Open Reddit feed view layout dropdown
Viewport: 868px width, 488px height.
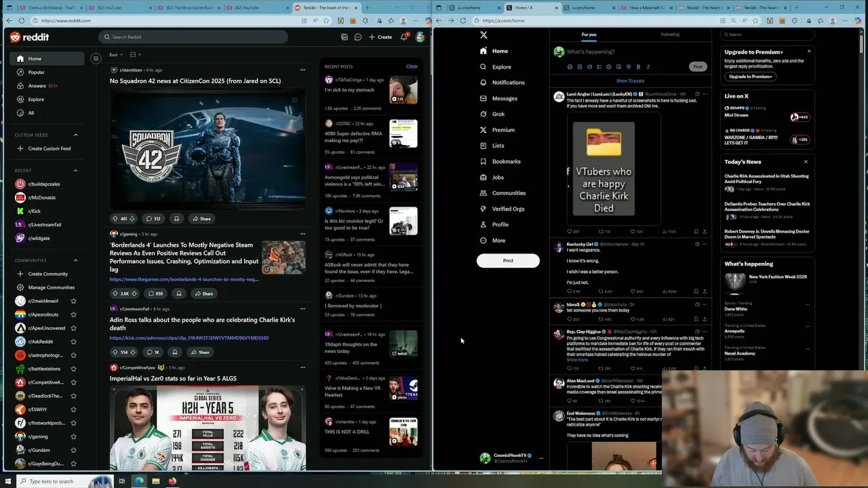tap(135, 54)
